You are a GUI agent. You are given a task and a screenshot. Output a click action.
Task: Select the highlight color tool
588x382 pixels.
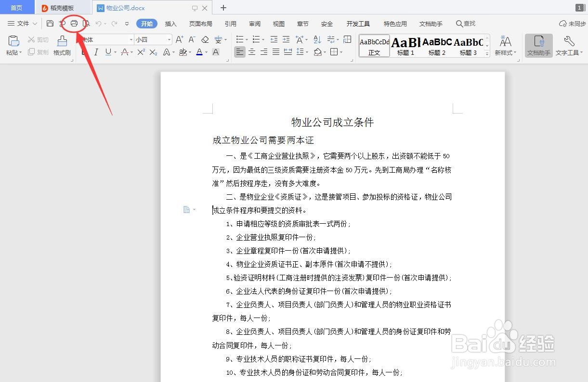[x=184, y=52]
